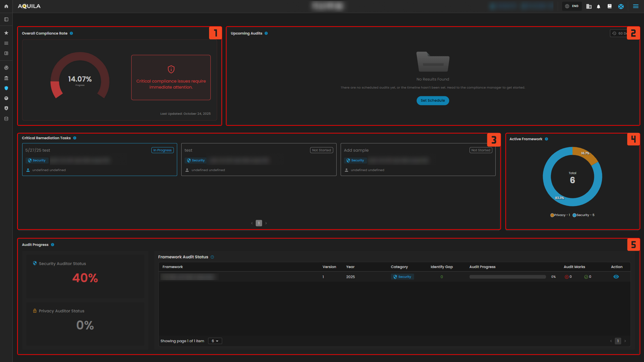Viewport: 644px width, 362px height.
Task: Click the home icon in the sidebar
Action: coord(6,6)
